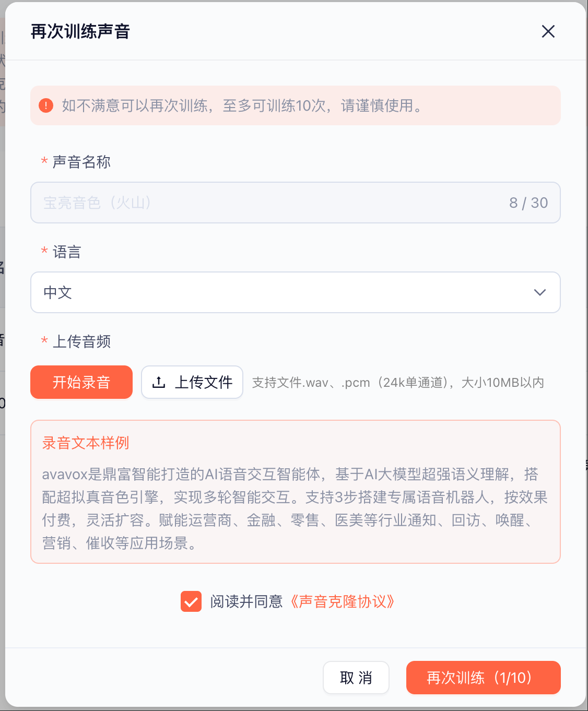Image resolution: width=588 pixels, height=711 pixels.
Task: Click the retrain limit warning banner text
Action: point(242,105)
